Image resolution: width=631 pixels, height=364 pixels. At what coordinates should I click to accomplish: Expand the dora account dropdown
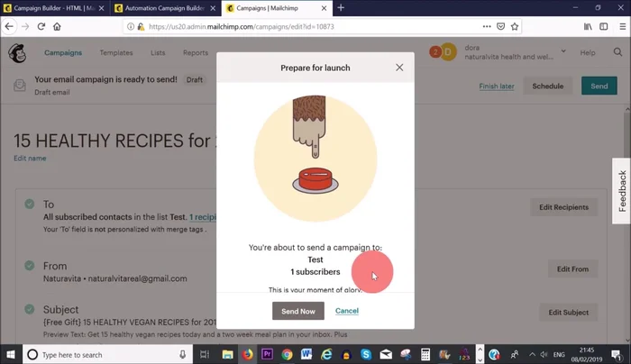[563, 52]
